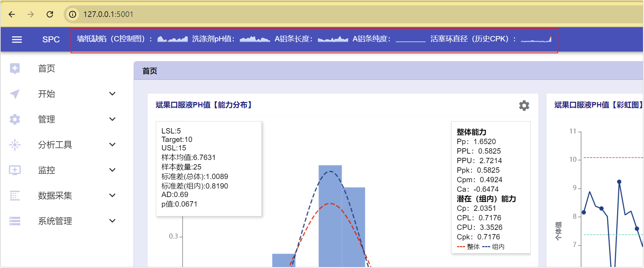
Task: Click the 墙纸缺陷 (C控制图) sparkline
Action: 172,39
